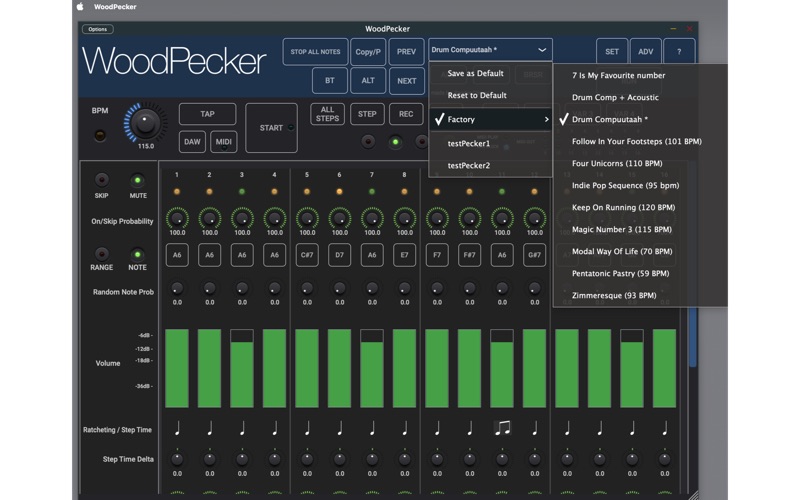The height and width of the screenshot is (500, 800).
Task: Click STOP ALL NOTES button
Action: pos(315,52)
